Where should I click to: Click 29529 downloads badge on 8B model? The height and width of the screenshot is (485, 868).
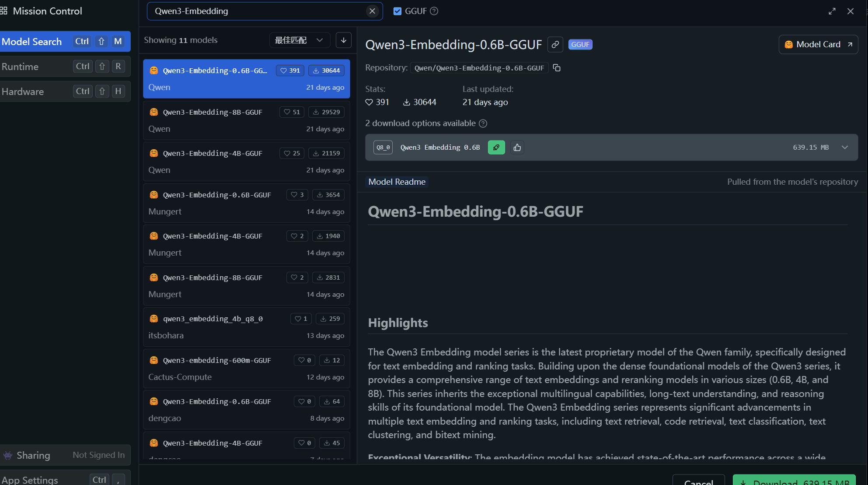(326, 112)
